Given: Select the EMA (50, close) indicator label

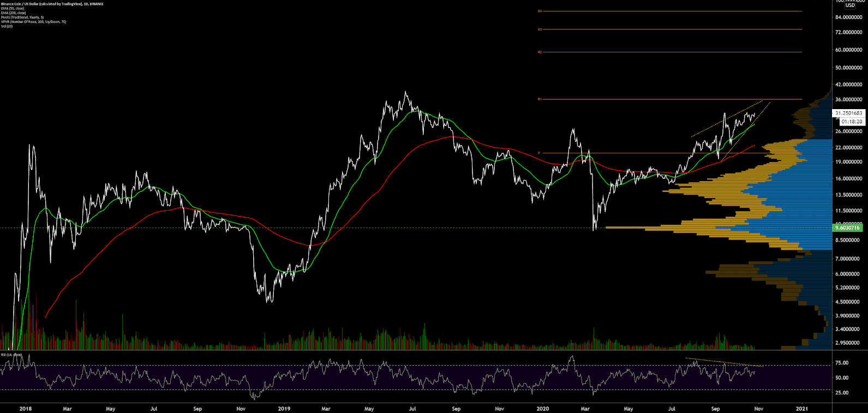Looking at the screenshot, I should click(13, 9).
